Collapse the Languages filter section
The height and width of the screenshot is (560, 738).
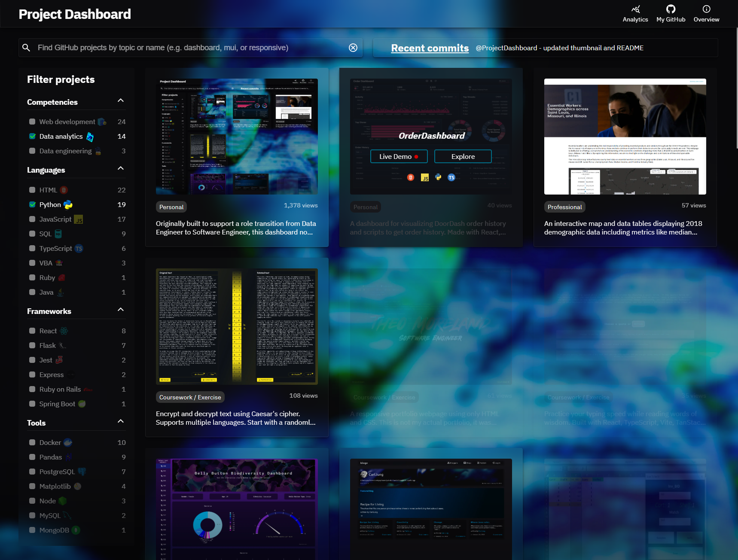click(x=121, y=168)
